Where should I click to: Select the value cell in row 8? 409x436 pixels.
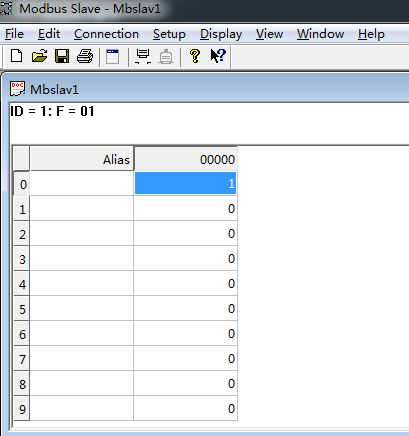tap(185, 383)
